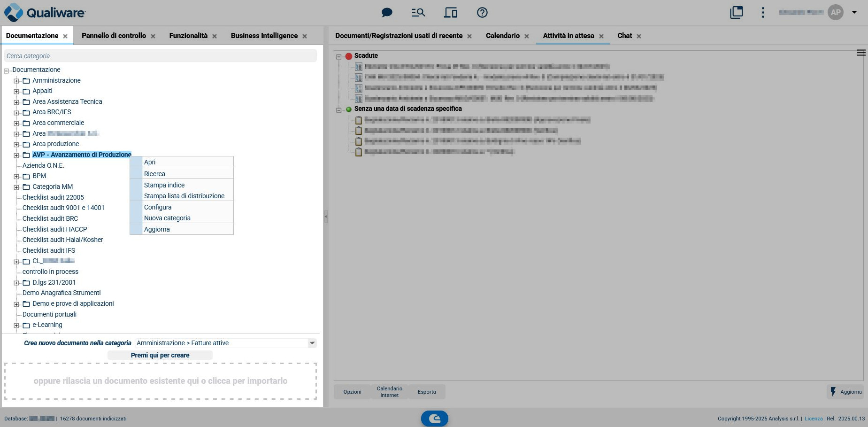Select Checklist audit HACCP item
Viewport: 868px width, 427px height.
pyautogui.click(x=55, y=229)
